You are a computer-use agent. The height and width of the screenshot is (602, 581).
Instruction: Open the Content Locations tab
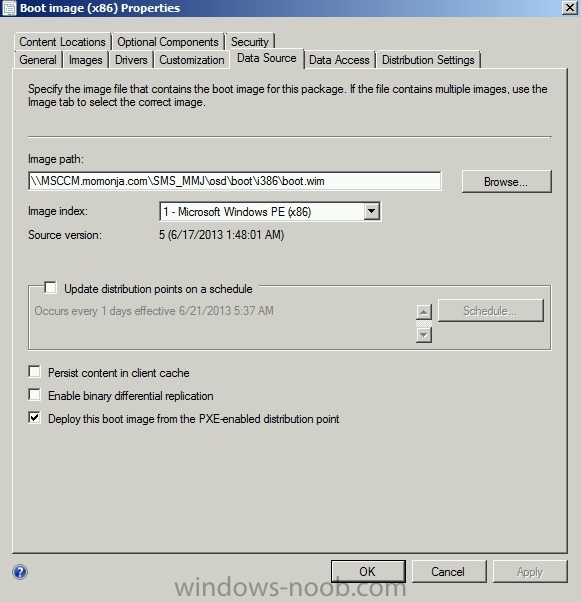[62, 41]
